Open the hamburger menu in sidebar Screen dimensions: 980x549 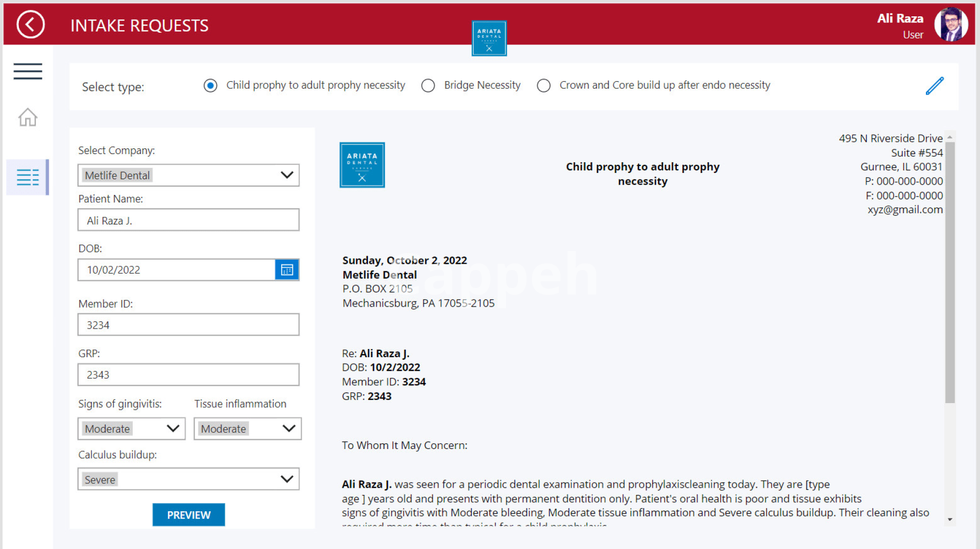click(28, 71)
